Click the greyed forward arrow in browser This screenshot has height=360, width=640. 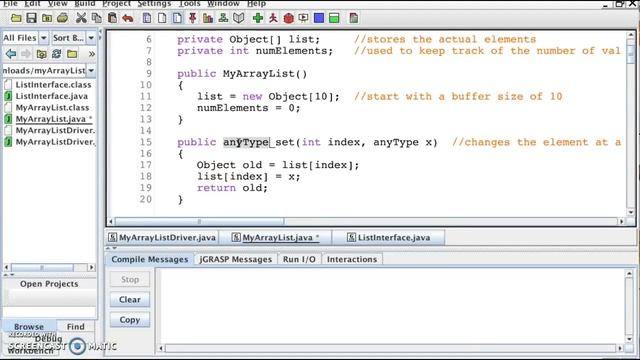coord(26,53)
